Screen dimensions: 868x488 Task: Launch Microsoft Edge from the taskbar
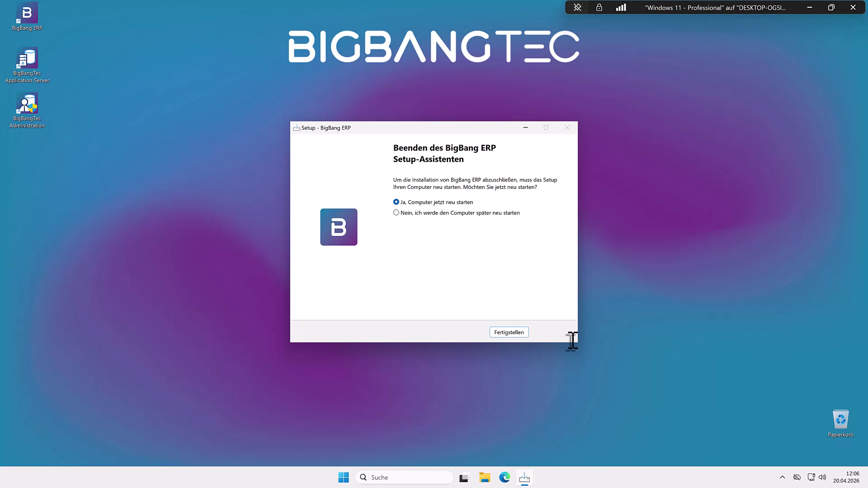click(505, 477)
